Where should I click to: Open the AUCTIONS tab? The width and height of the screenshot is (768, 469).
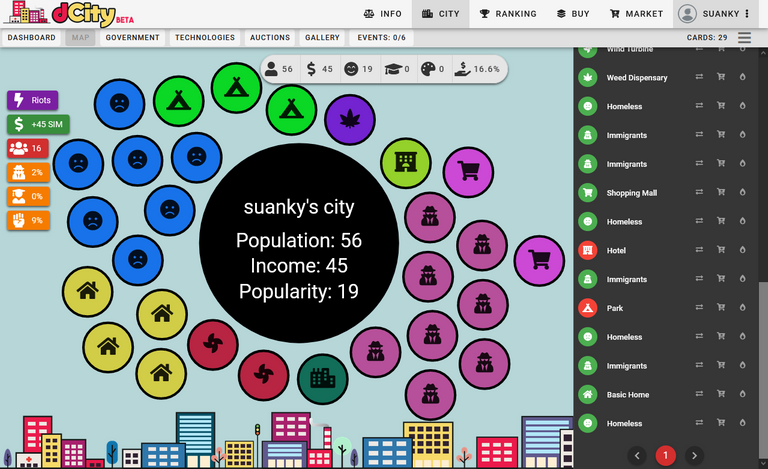pyautogui.click(x=270, y=38)
